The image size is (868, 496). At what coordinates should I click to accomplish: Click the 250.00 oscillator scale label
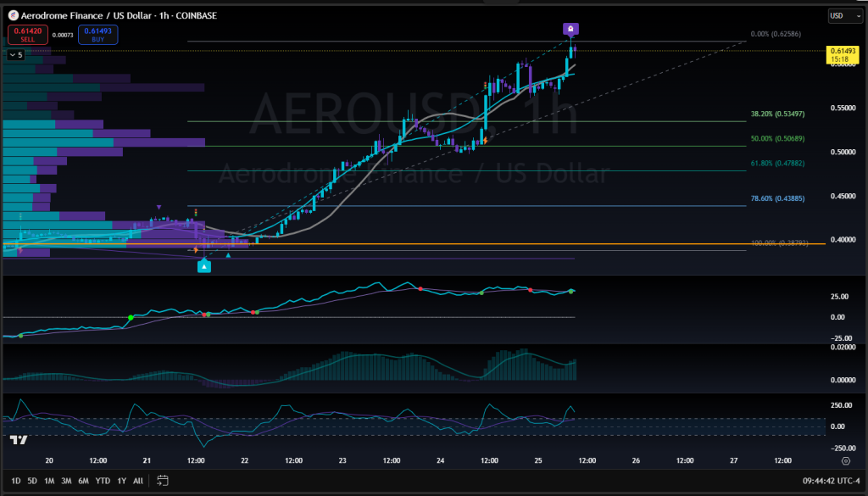point(842,405)
